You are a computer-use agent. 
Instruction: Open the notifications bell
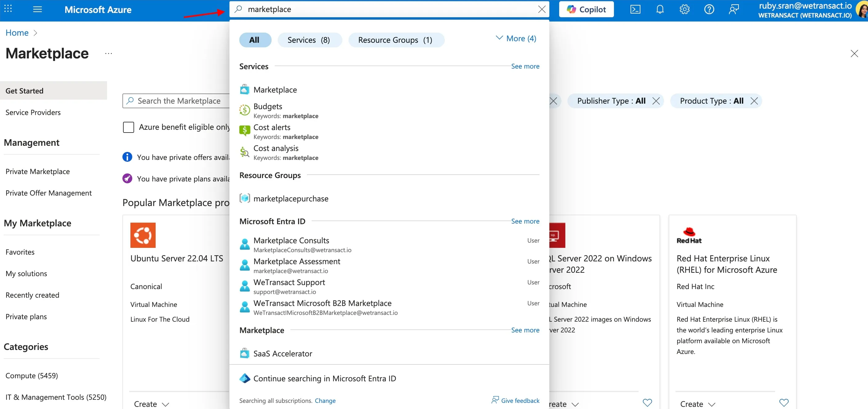click(x=660, y=10)
